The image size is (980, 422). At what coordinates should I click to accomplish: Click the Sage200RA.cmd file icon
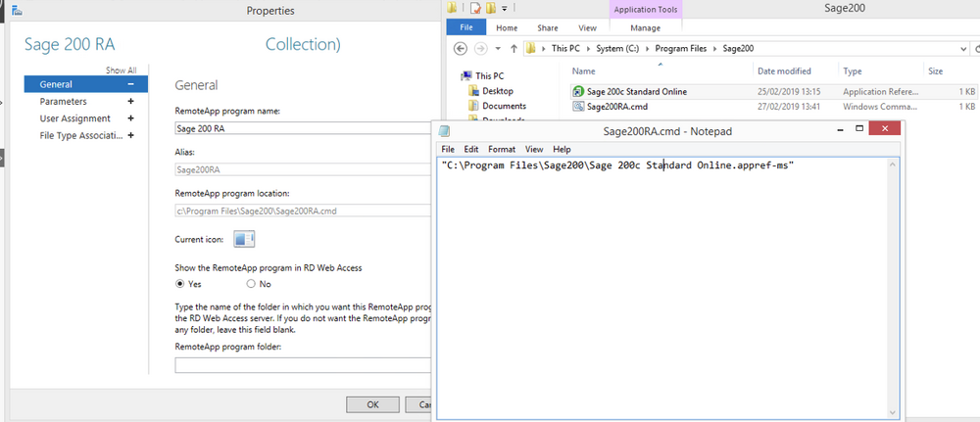578,106
